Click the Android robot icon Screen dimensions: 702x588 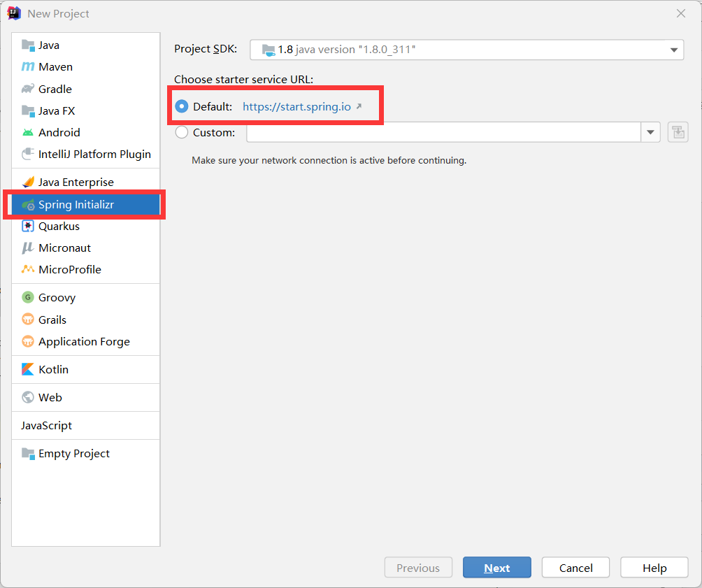(28, 133)
